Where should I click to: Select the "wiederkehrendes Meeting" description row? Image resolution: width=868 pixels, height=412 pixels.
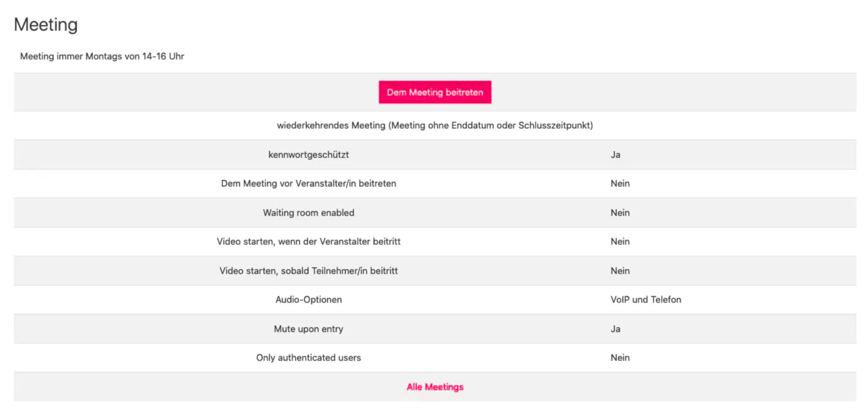[x=435, y=125]
